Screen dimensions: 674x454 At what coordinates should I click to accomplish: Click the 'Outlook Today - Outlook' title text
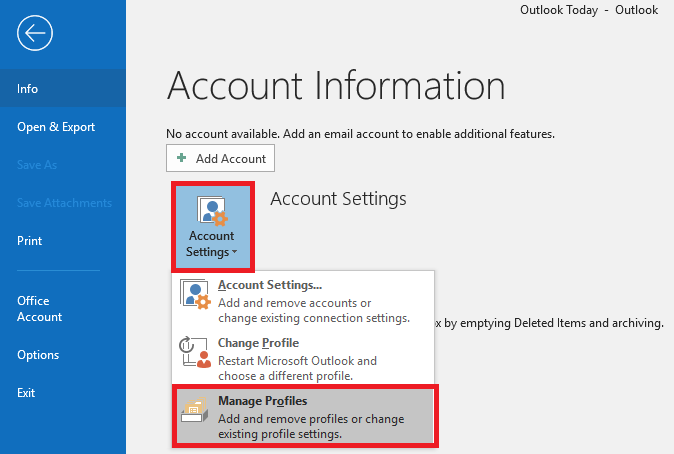coord(589,10)
